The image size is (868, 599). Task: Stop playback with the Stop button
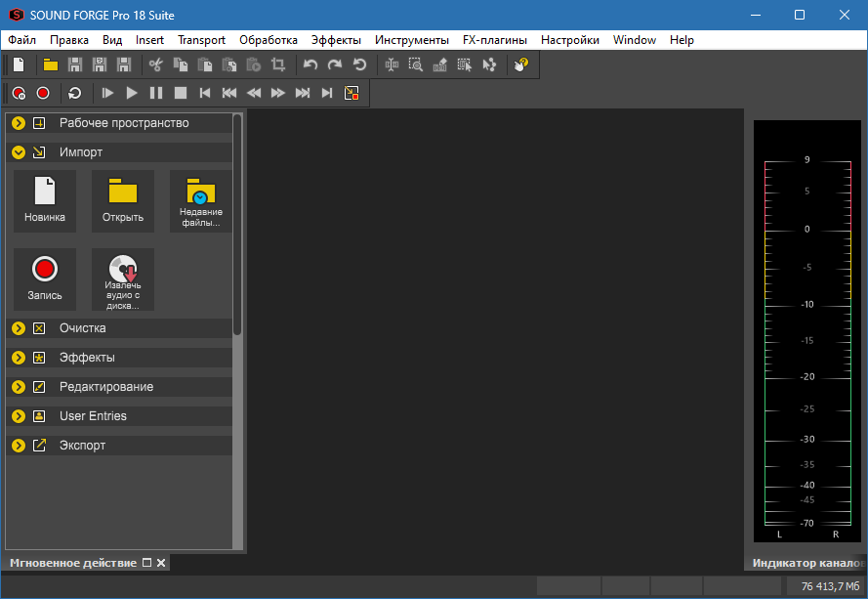click(179, 93)
